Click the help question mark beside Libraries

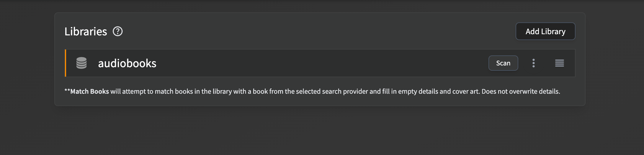[x=118, y=31]
